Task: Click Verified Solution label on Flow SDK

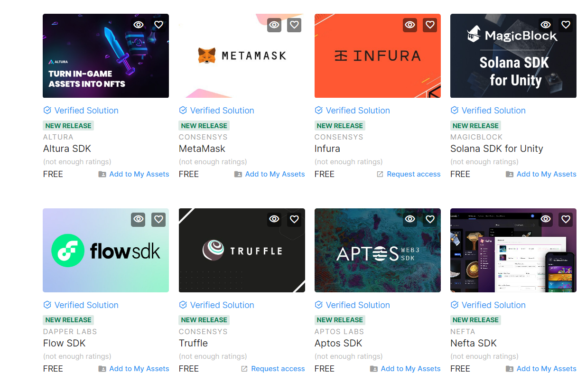Action: [81, 305]
